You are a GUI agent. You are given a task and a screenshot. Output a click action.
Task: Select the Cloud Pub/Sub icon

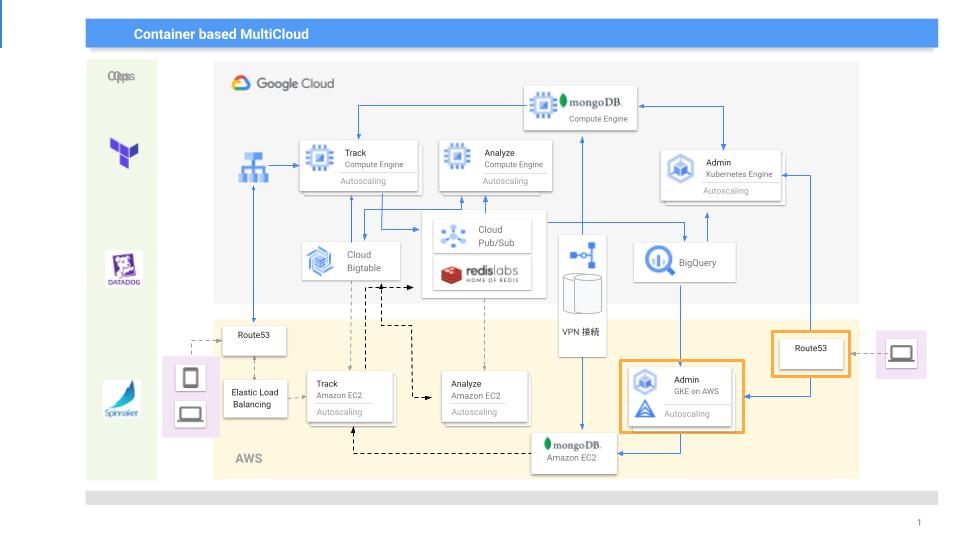point(455,236)
